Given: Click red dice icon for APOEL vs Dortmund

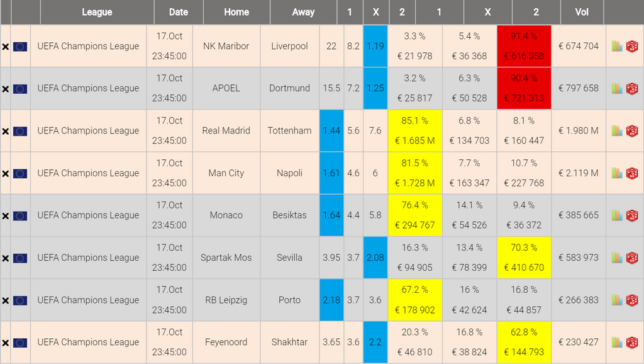Looking at the screenshot, I should click(x=631, y=89).
